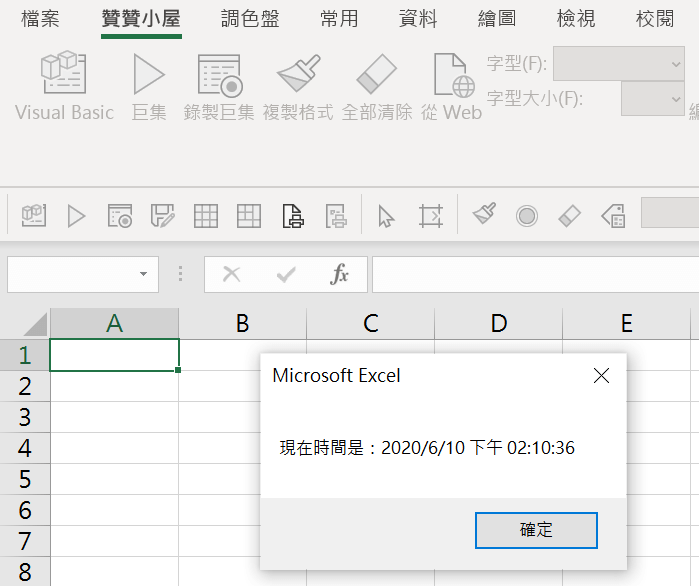Select row 6 header
Image resolution: width=699 pixels, height=586 pixels.
point(25,510)
